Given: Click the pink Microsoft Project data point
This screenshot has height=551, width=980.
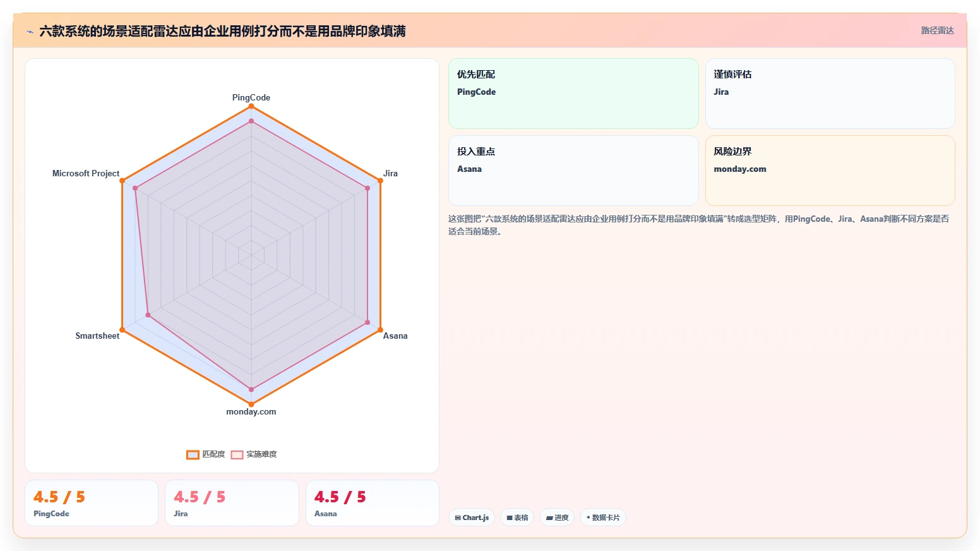Looking at the screenshot, I should (135, 188).
